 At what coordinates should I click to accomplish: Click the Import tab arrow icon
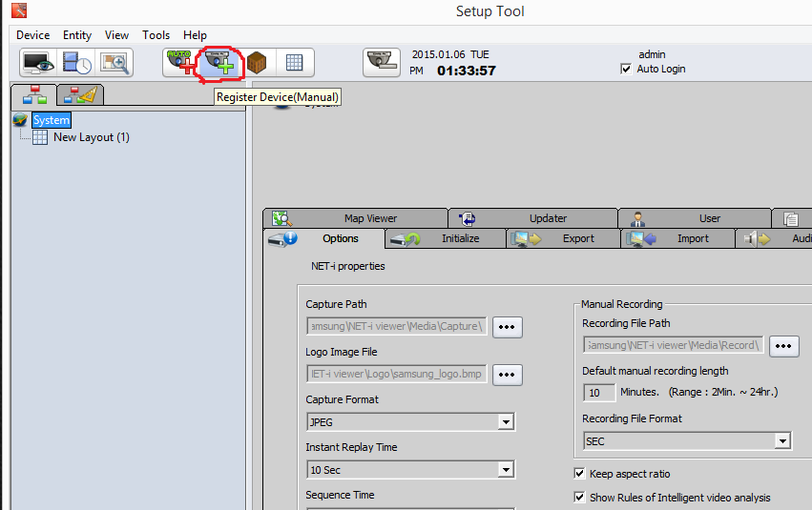click(x=641, y=239)
